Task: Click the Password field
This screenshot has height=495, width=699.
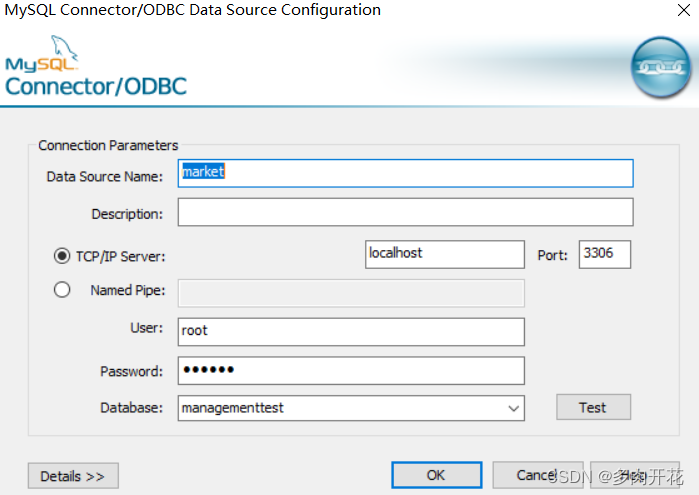Action: pos(351,370)
